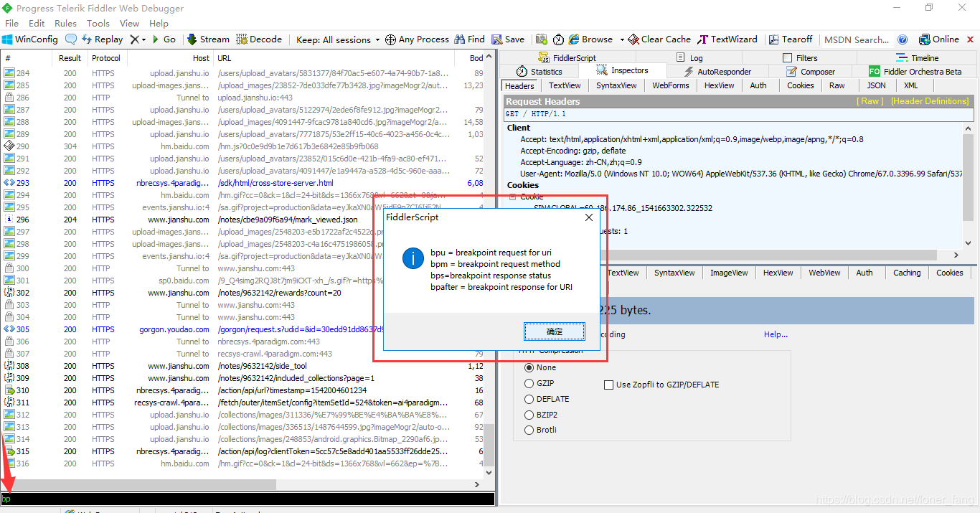Select the Brotli compression option
The height and width of the screenshot is (513, 980).
click(541, 430)
